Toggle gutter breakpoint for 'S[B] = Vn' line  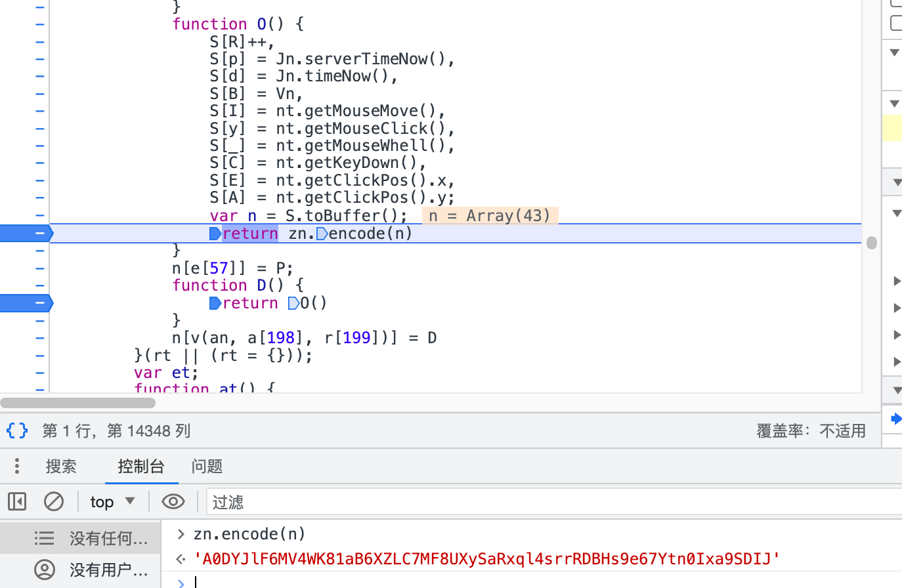coord(40,94)
